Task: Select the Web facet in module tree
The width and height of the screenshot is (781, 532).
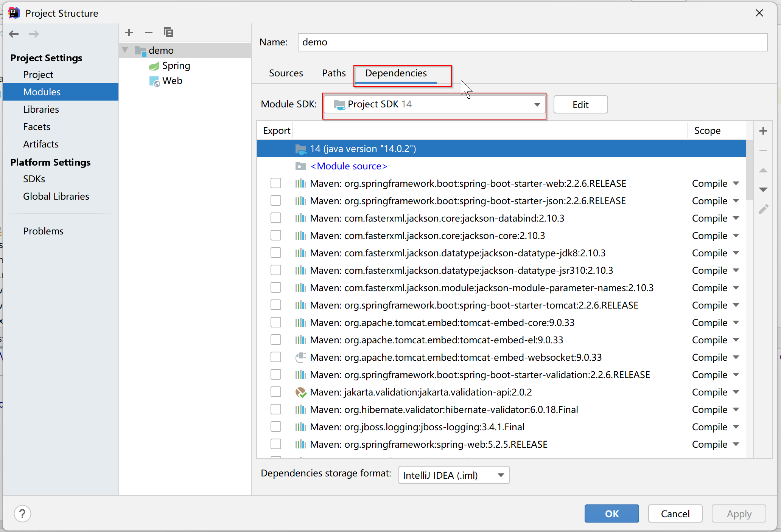Action: (172, 81)
